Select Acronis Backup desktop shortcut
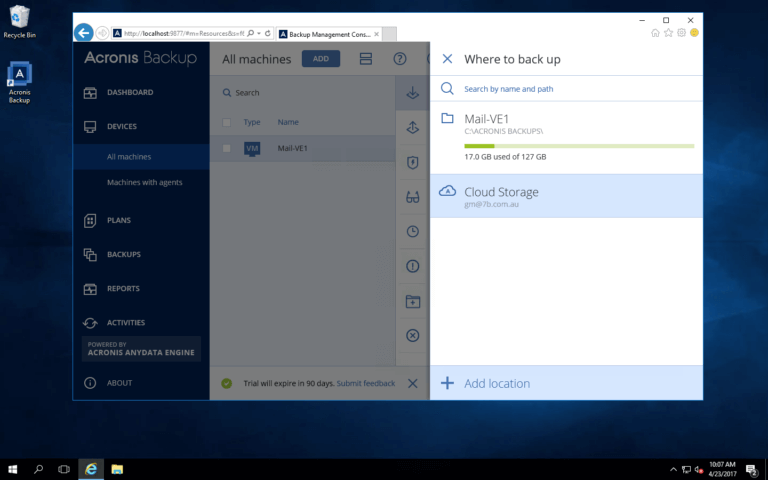The width and height of the screenshot is (768, 480). tap(20, 82)
